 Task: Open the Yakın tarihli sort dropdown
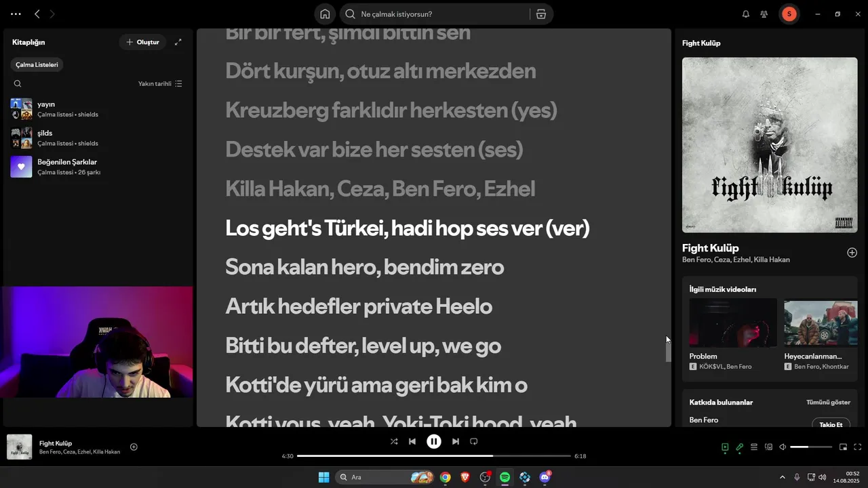pos(160,83)
